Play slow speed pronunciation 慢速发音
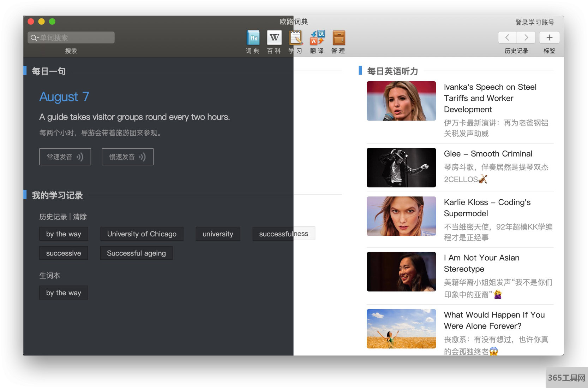The height and width of the screenshot is (388, 588). (x=127, y=157)
